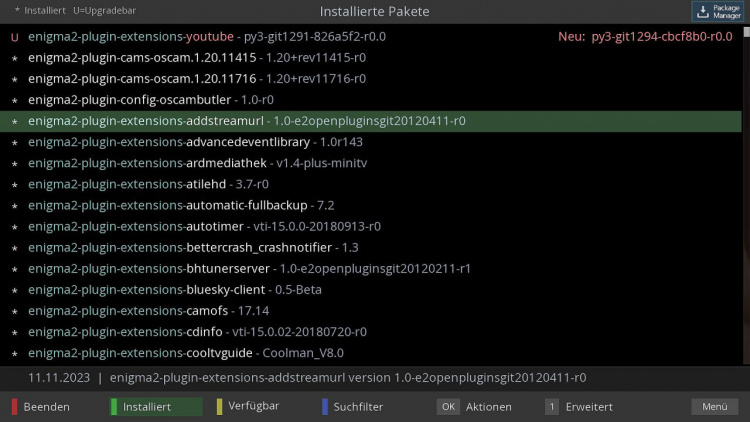The image size is (750, 422).
Task: Click the Installierte Pakete title
Action: pos(375,11)
